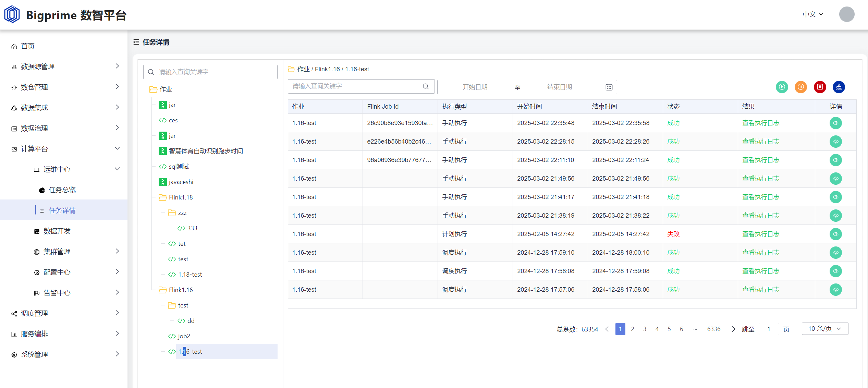The image size is (868, 388).
Task: View details eye for 21:49:56 run
Action: tap(835, 179)
